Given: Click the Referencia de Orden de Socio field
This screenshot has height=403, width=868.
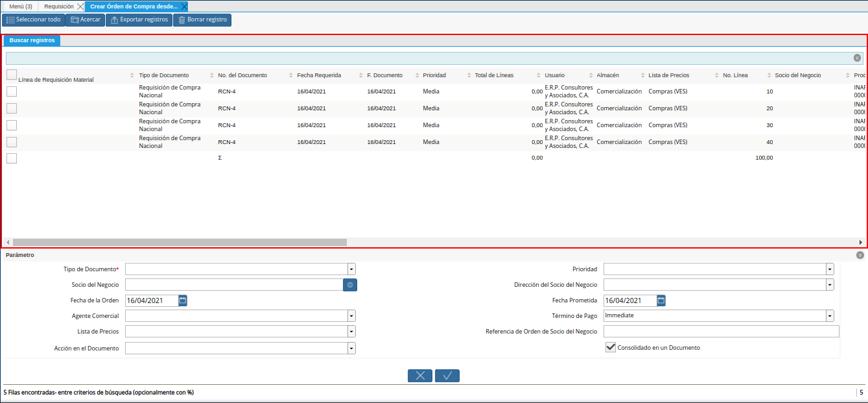Looking at the screenshot, I should [721, 332].
